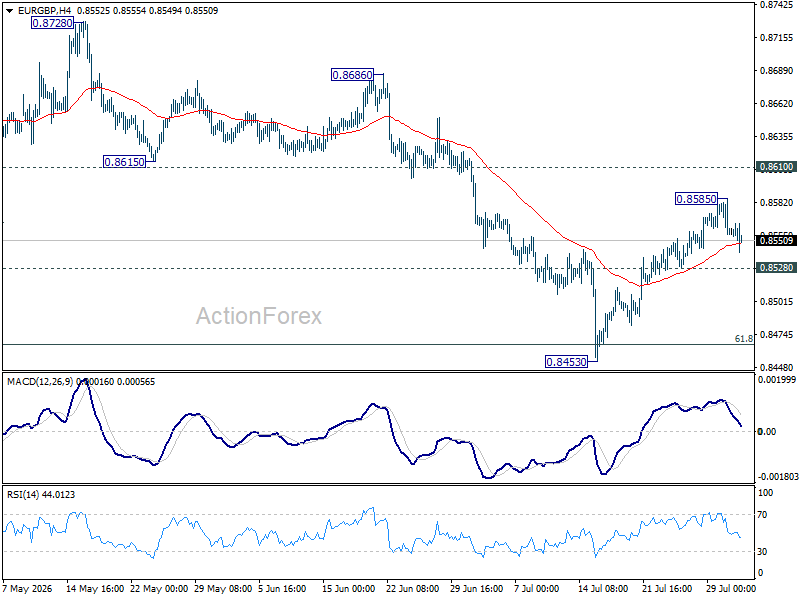Click the 7 Jul 00:00 time axis marker
The height and width of the screenshot is (600, 800).
pyautogui.click(x=536, y=589)
